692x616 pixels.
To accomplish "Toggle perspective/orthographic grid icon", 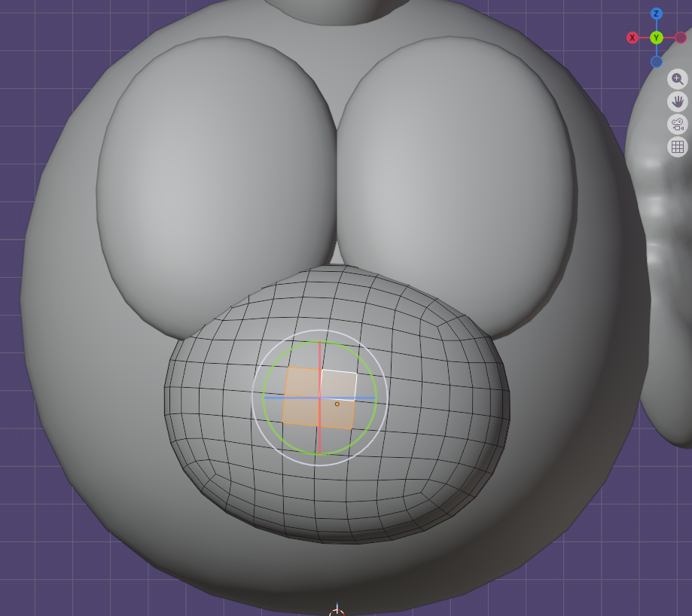I will pos(677,147).
